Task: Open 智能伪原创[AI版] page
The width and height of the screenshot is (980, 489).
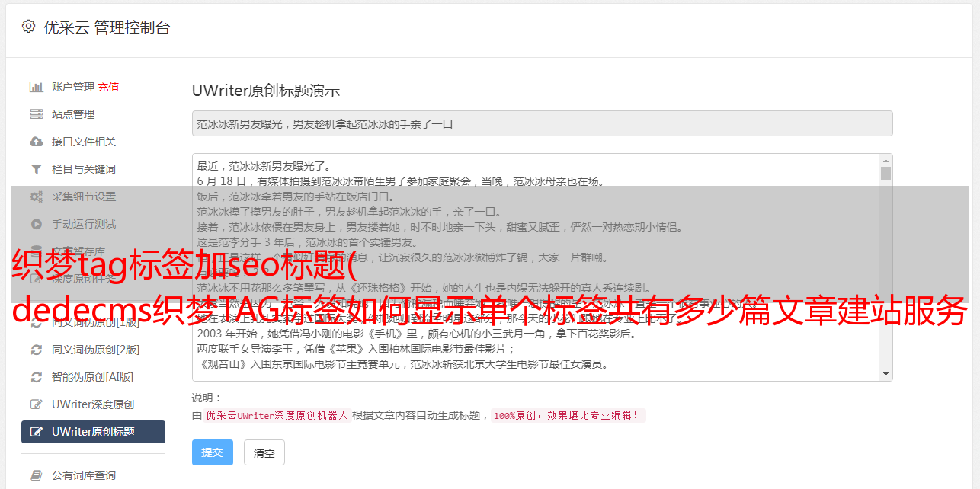Action: pyautogui.click(x=93, y=377)
